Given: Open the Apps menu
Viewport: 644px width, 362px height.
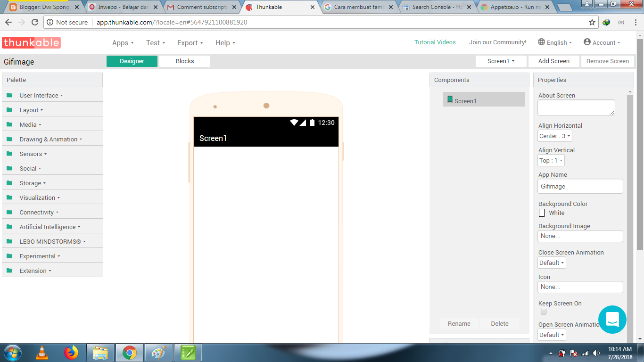Looking at the screenshot, I should click(123, 42).
